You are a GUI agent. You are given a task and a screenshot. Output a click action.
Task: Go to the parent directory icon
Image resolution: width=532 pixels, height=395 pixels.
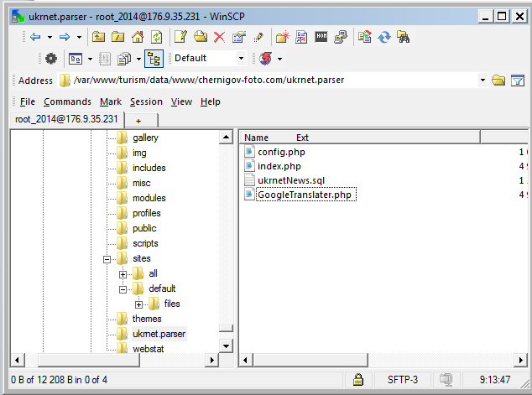pyautogui.click(x=98, y=37)
